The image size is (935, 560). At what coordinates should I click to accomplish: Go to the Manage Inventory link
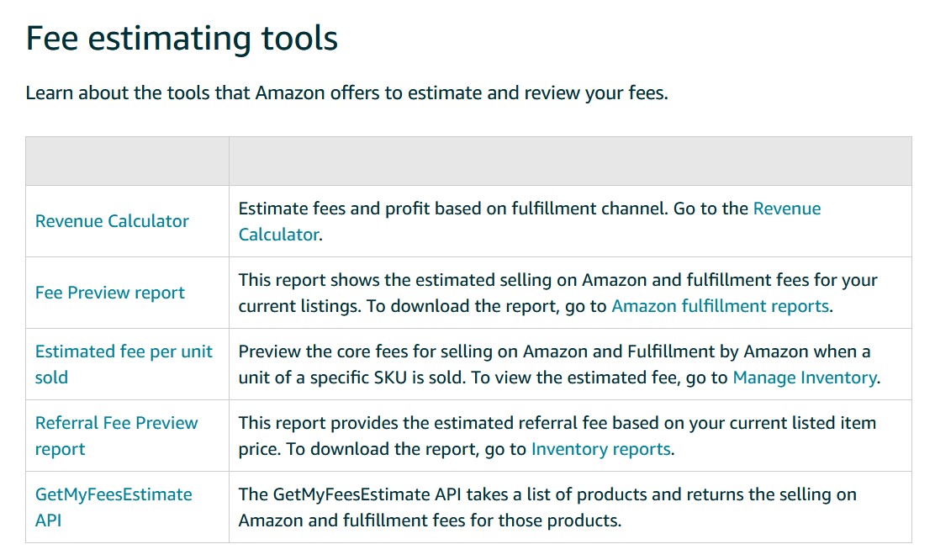pyautogui.click(x=805, y=378)
